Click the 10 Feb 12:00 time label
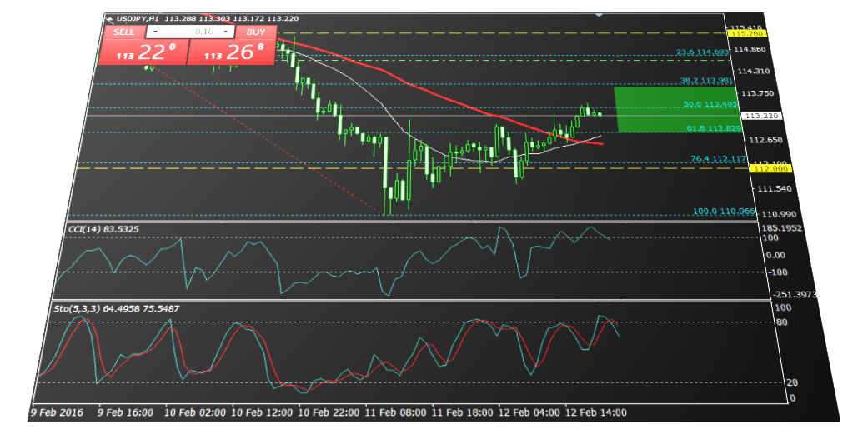The image size is (868, 434). [262, 412]
